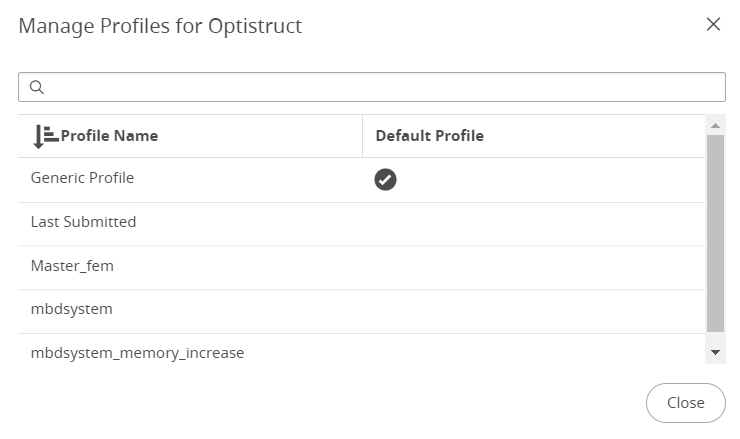Image resolution: width=740 pixels, height=439 pixels.
Task: Click the Default Profile column header
Action: 430,136
